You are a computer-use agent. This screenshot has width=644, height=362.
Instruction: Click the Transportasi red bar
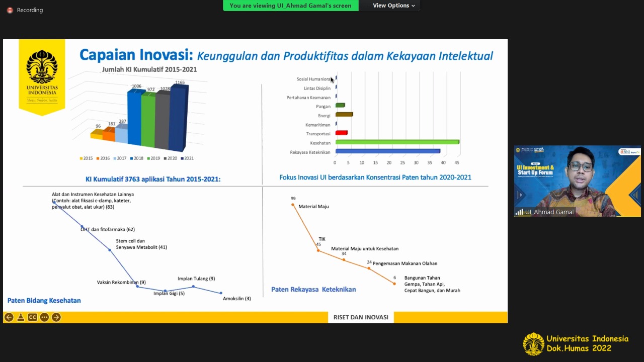pyautogui.click(x=341, y=133)
